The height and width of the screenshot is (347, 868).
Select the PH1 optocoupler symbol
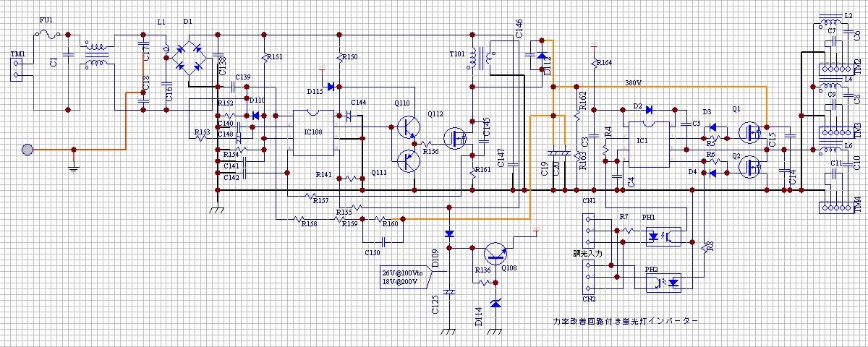click(662, 236)
